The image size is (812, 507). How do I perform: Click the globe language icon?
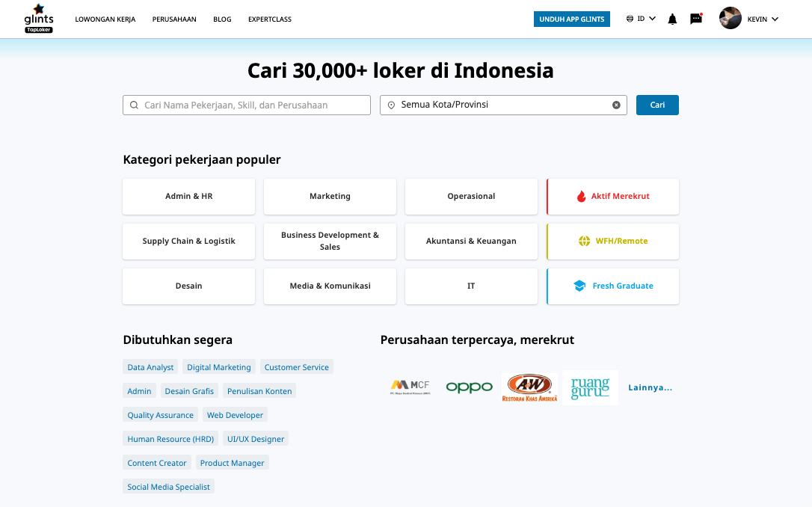[x=630, y=19]
